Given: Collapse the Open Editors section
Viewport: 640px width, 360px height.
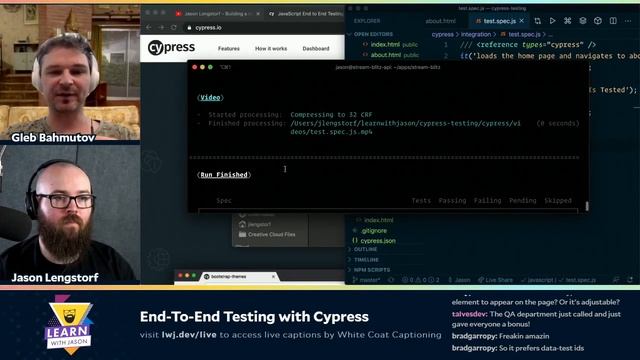Looking at the screenshot, I should 373,34.
